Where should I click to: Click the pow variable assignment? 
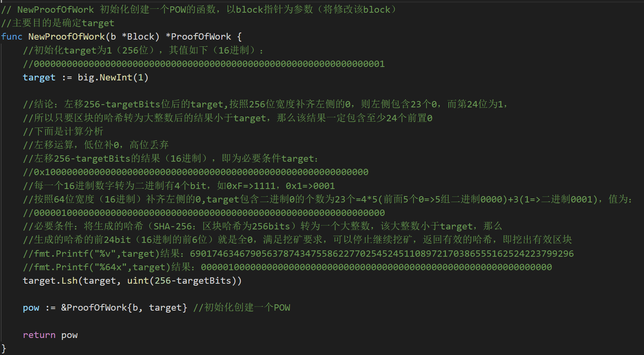coord(31,308)
